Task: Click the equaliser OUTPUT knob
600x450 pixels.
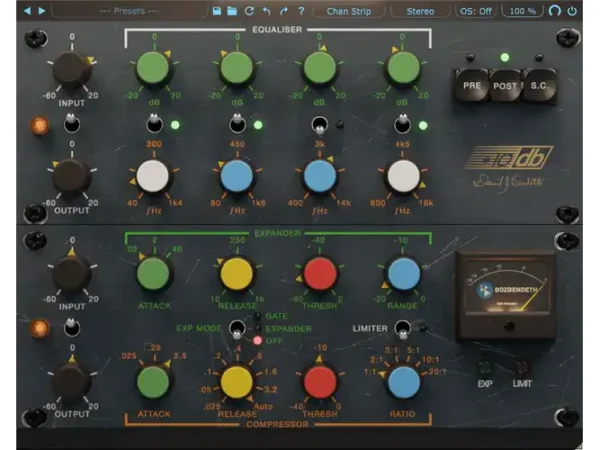Action: click(x=72, y=177)
